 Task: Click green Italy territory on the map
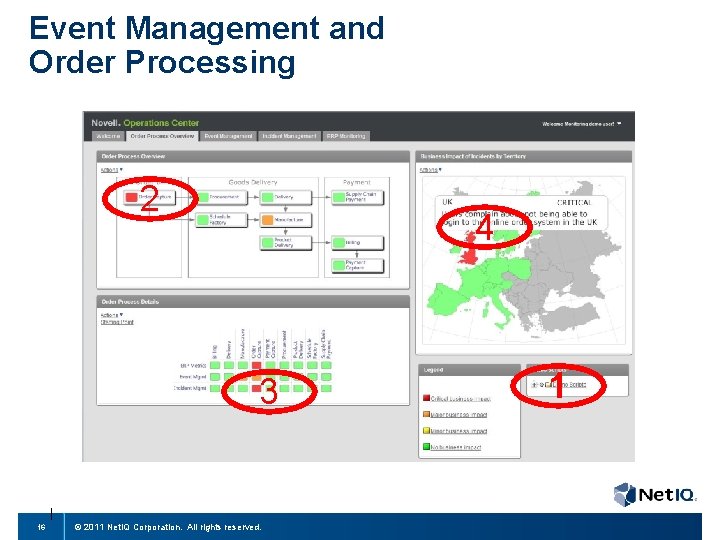(x=501, y=307)
